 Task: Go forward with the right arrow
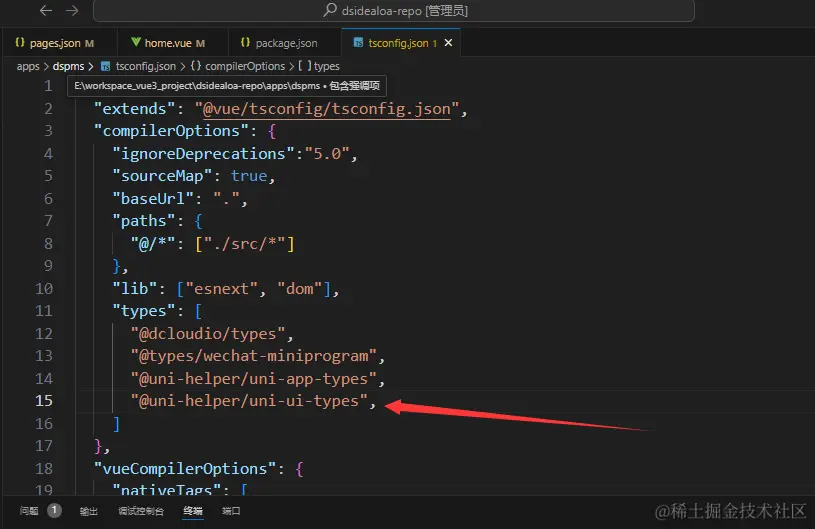click(x=72, y=10)
